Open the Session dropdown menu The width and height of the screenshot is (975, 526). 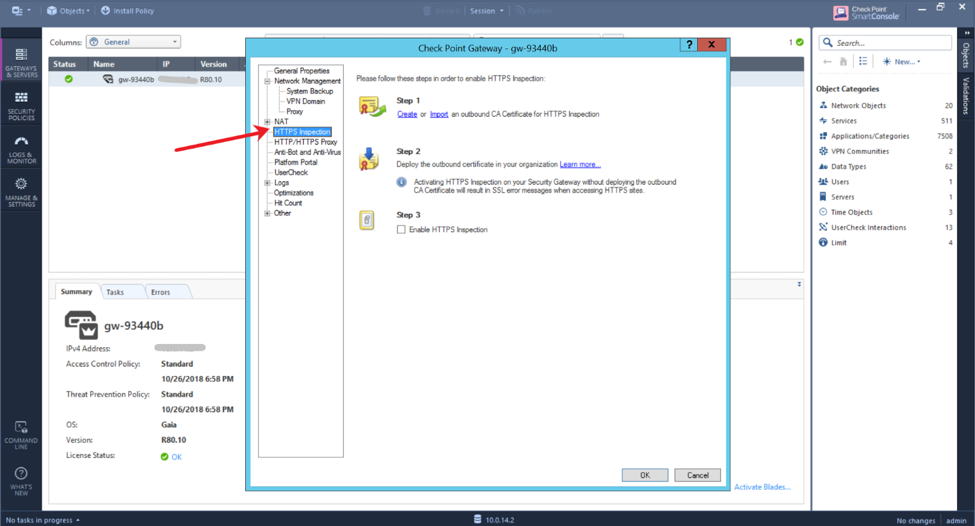(x=486, y=11)
